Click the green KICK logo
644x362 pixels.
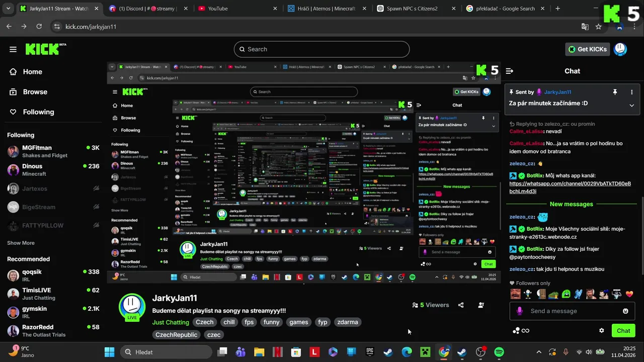[x=45, y=49]
